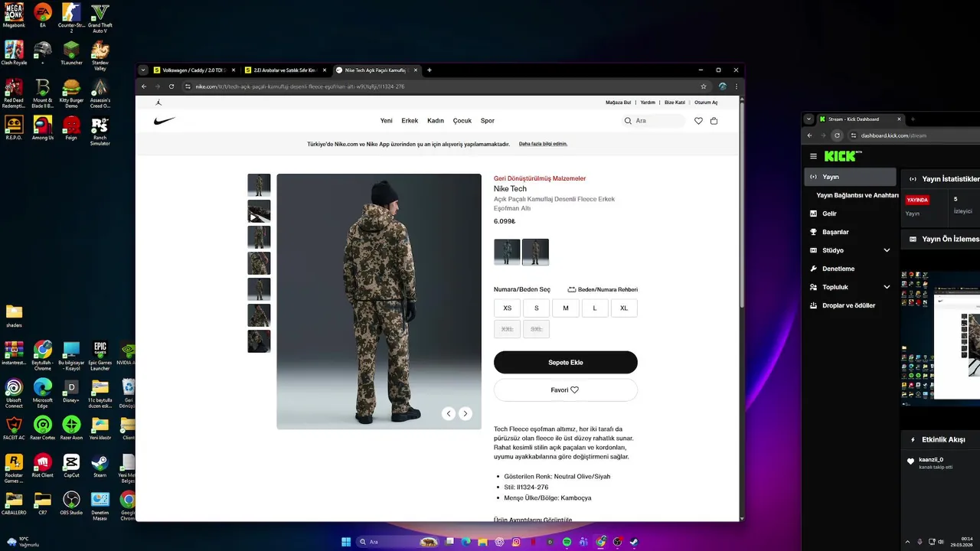
Task: Open Çocuk menu on Nike navigation
Action: [x=462, y=121]
